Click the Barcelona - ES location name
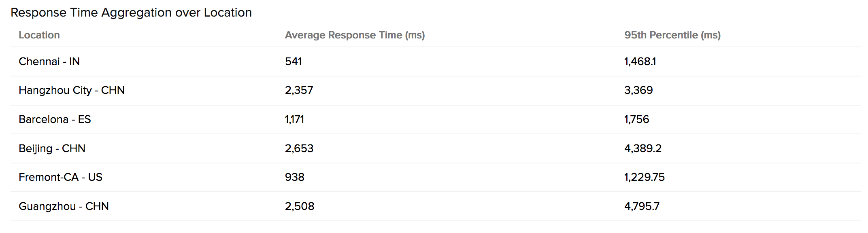This screenshot has width=868, height=233. click(55, 119)
